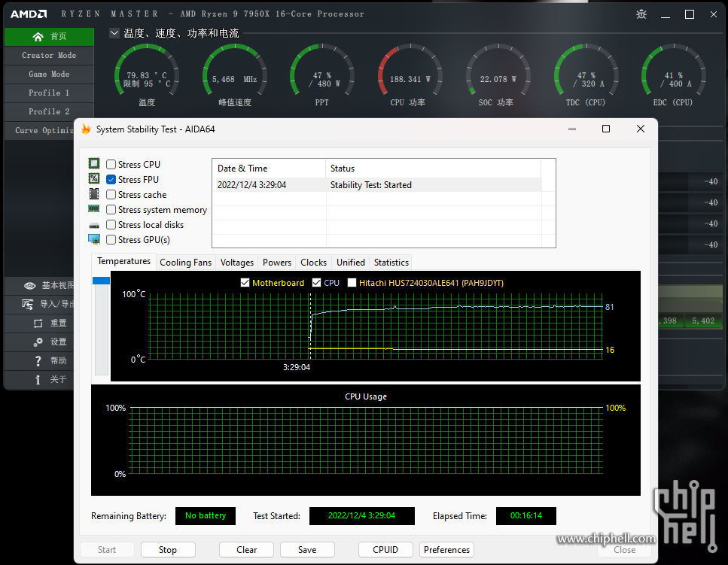Screen dimensions: 728x565
Task: Uncheck the Stress FPU checkbox
Action: 111,180
